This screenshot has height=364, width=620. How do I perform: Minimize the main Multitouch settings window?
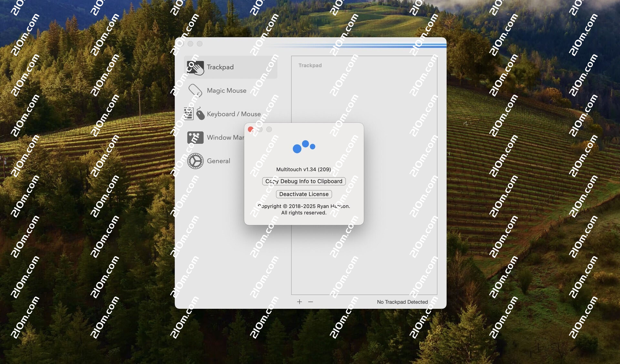point(191,44)
